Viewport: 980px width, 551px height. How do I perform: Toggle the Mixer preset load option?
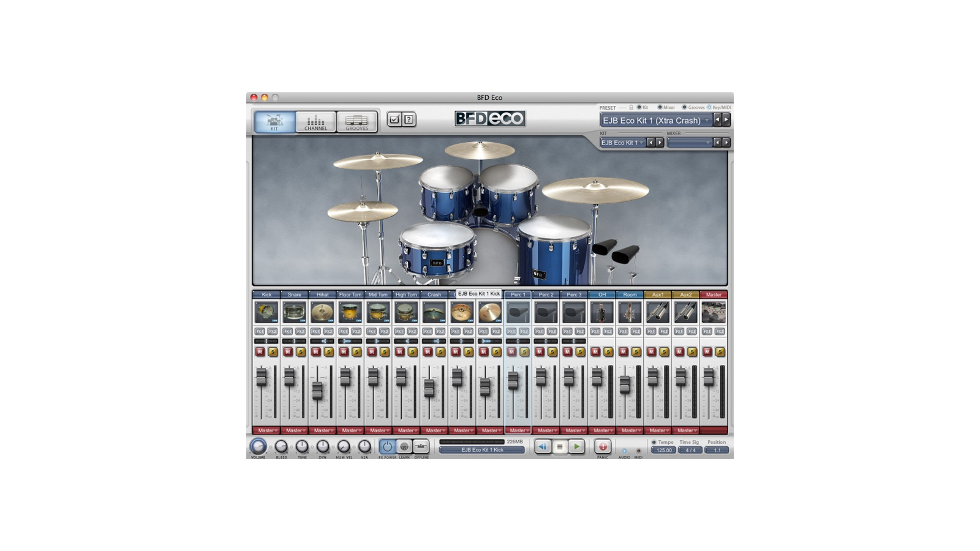click(x=660, y=107)
